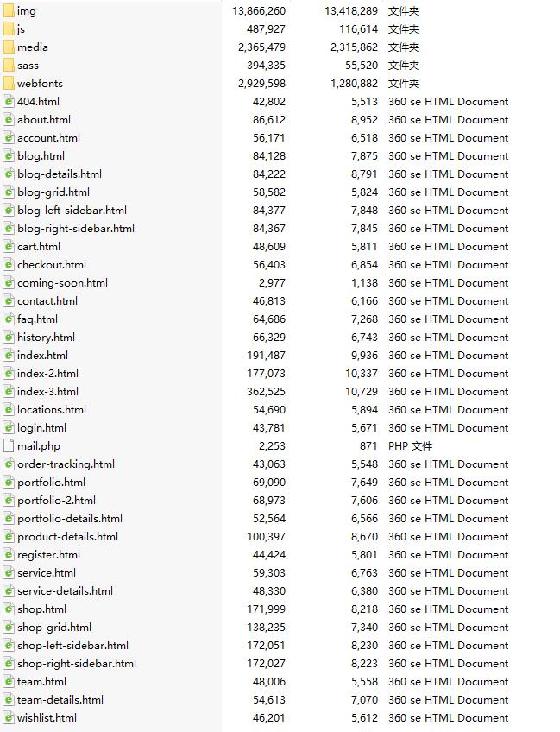Select the sass folder icon

point(9,66)
